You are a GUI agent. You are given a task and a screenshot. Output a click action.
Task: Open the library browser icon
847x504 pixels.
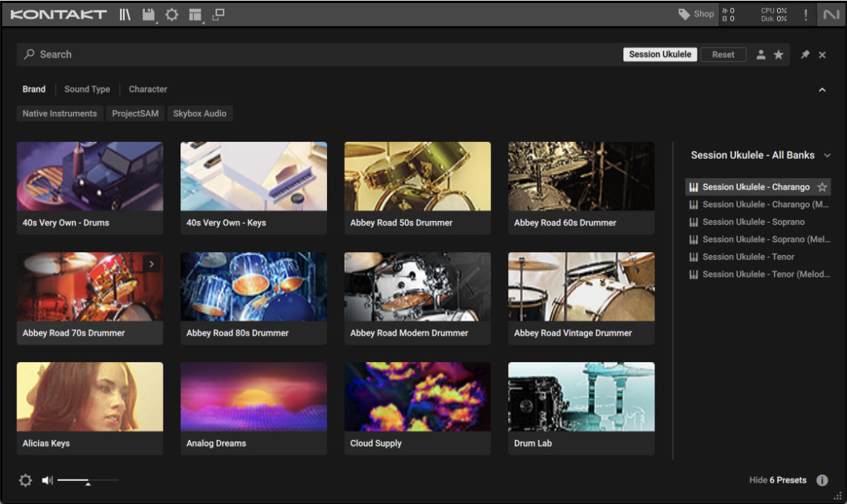pyautogui.click(x=125, y=15)
